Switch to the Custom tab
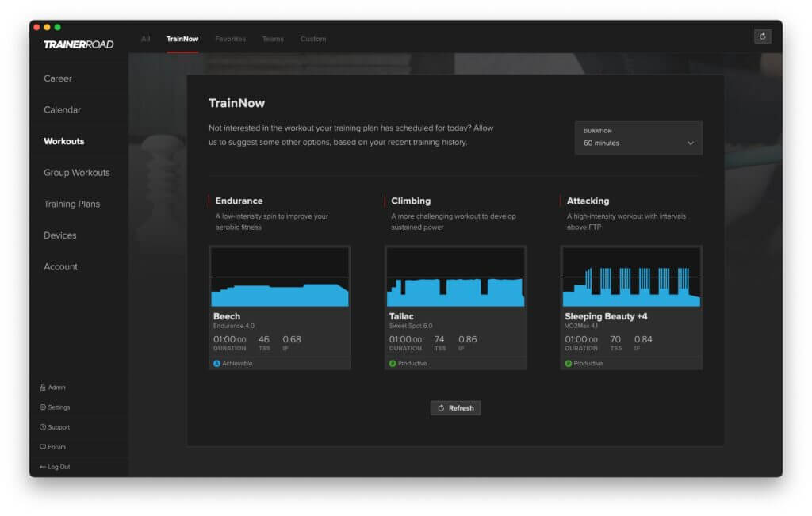 (313, 39)
